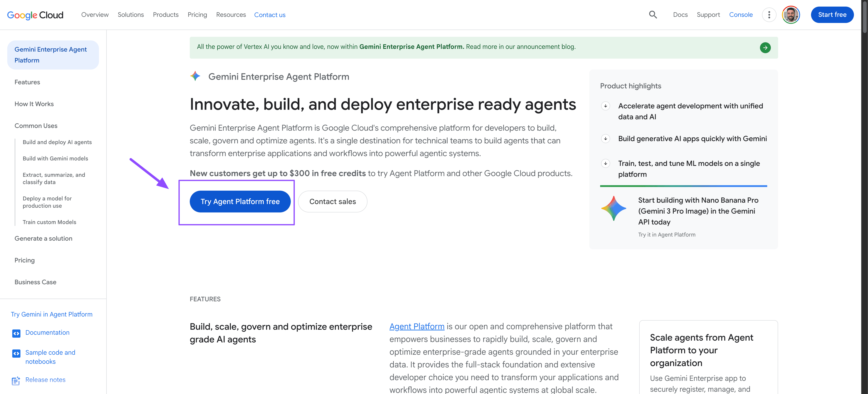The height and width of the screenshot is (394, 868).
Task: Open the Docs link
Action: (680, 15)
